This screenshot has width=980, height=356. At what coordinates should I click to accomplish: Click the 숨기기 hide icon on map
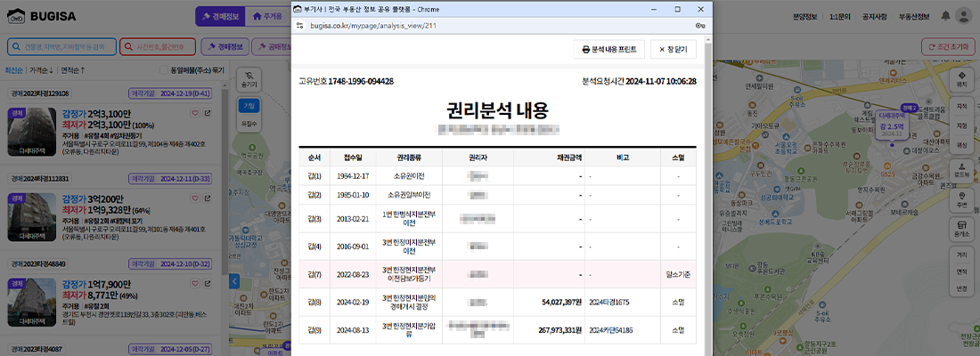tap(249, 78)
